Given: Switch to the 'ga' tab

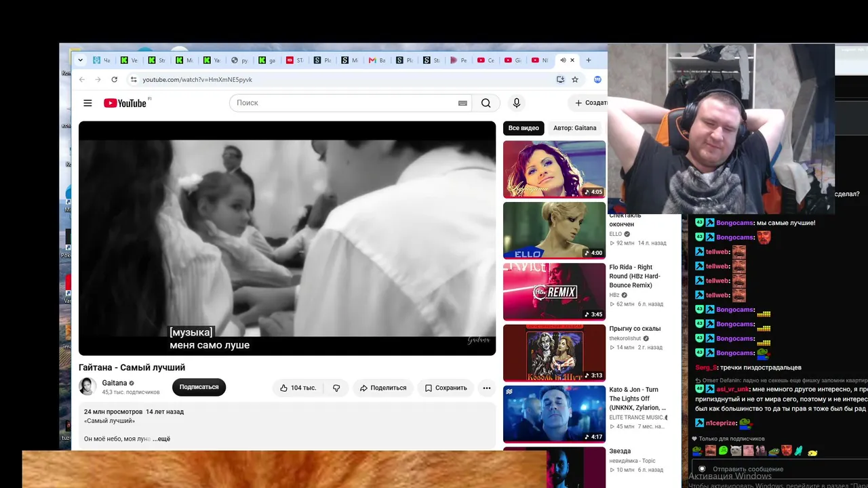Looking at the screenshot, I should pyautogui.click(x=268, y=60).
